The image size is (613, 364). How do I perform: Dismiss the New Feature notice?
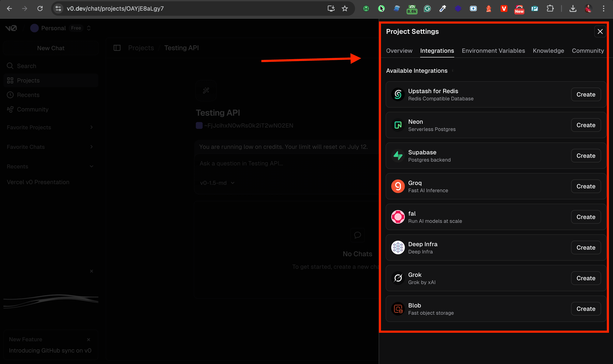(x=88, y=340)
